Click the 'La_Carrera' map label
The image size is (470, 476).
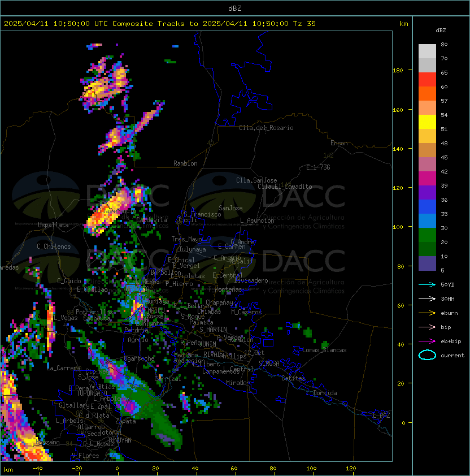click(x=64, y=368)
